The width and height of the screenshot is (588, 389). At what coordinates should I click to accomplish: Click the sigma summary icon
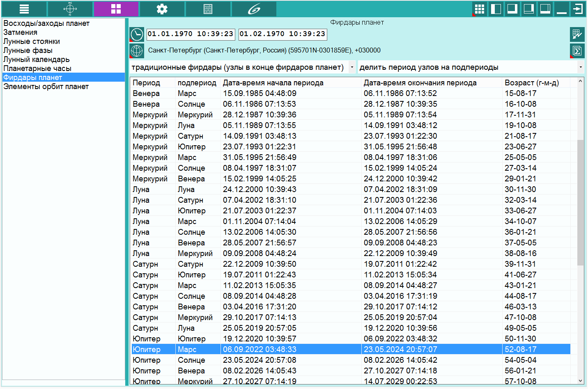pos(577,51)
